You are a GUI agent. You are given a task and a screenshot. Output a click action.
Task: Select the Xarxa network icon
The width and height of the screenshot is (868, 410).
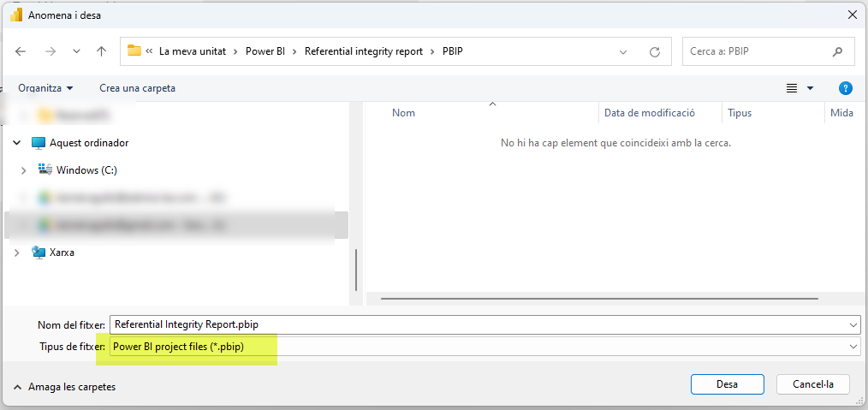[x=39, y=253]
